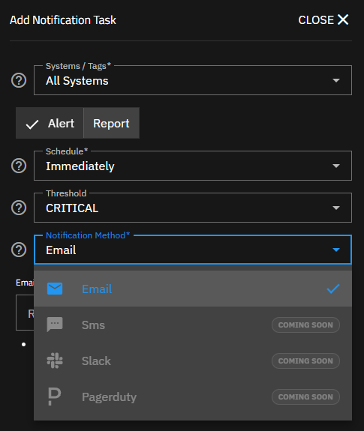
Task: Collapse the Notification Method dropdown
Action: tap(193, 250)
